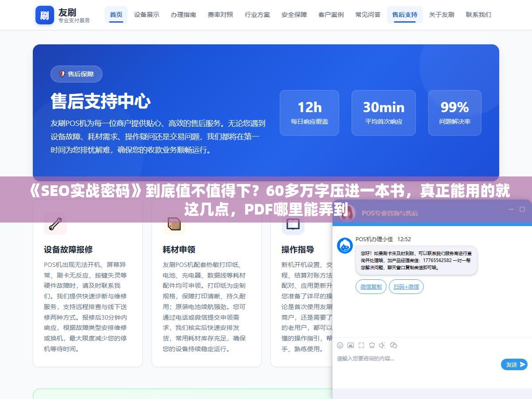532x399 pixels.
Task: Open the 首页 nav tab
Action: coord(116,15)
